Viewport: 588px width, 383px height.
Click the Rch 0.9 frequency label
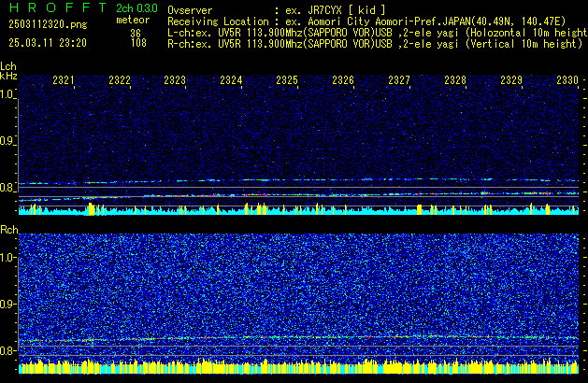tap(7, 304)
